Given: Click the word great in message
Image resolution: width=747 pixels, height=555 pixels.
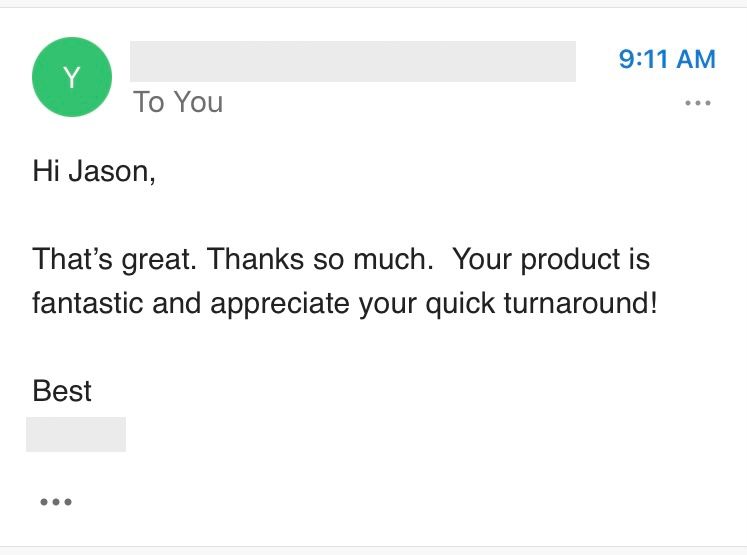Looking at the screenshot, I should pyautogui.click(x=166, y=260).
